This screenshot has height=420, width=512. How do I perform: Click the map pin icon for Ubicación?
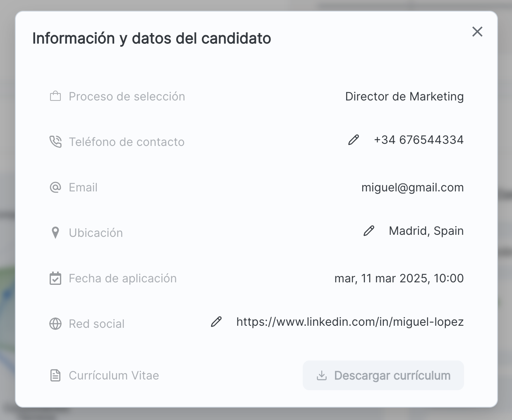(55, 233)
